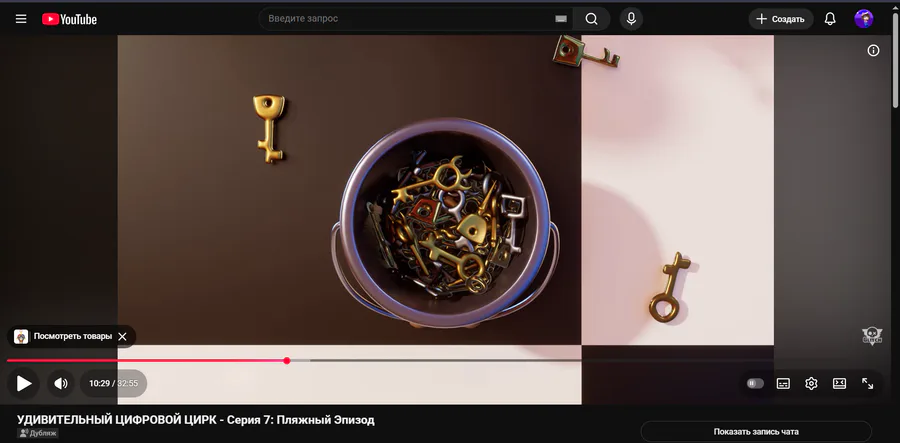The height and width of the screenshot is (443, 900).
Task: Click the red progress bar scrubber
Action: [287, 360]
